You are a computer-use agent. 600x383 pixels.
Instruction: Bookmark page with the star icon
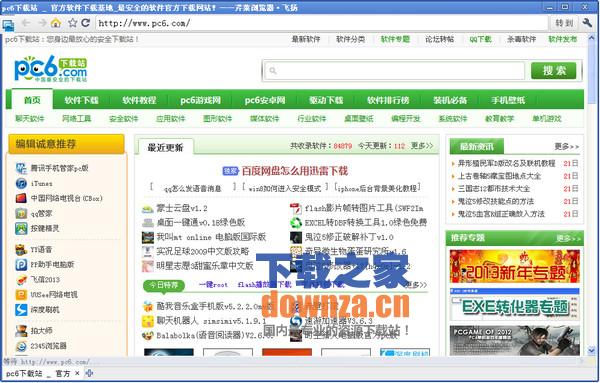[x=72, y=23]
